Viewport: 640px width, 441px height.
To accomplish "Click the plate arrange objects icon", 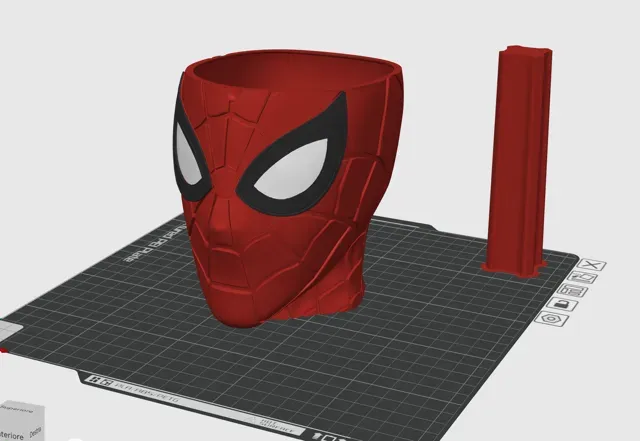I will [x=573, y=291].
